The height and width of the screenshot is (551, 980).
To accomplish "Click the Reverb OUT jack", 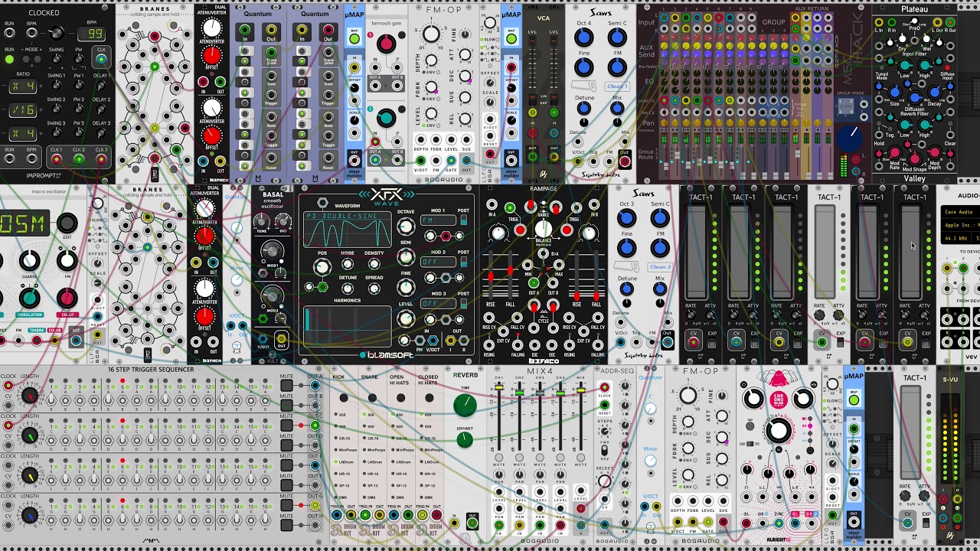I will [x=472, y=523].
